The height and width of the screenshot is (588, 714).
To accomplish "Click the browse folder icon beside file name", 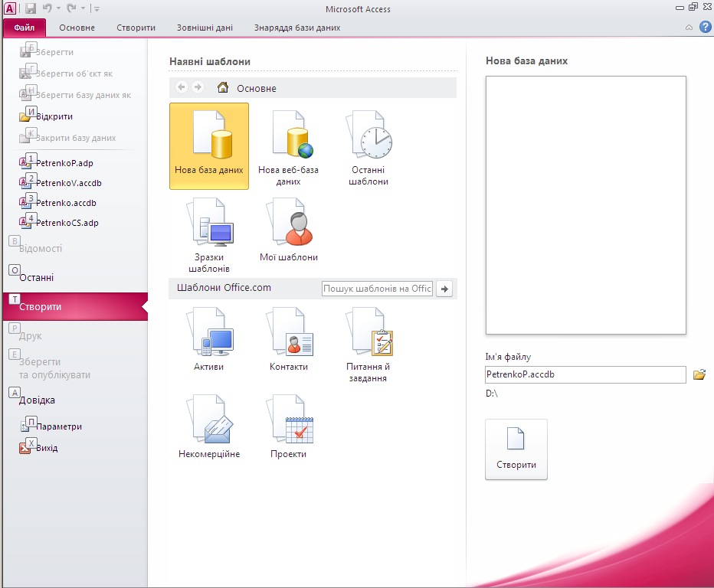I will (699, 374).
